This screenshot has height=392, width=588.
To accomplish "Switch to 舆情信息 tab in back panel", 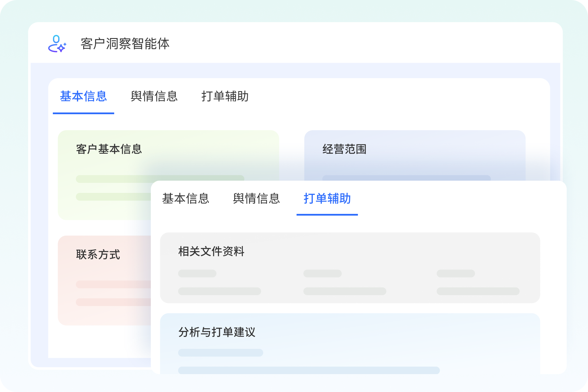I will tap(154, 96).
